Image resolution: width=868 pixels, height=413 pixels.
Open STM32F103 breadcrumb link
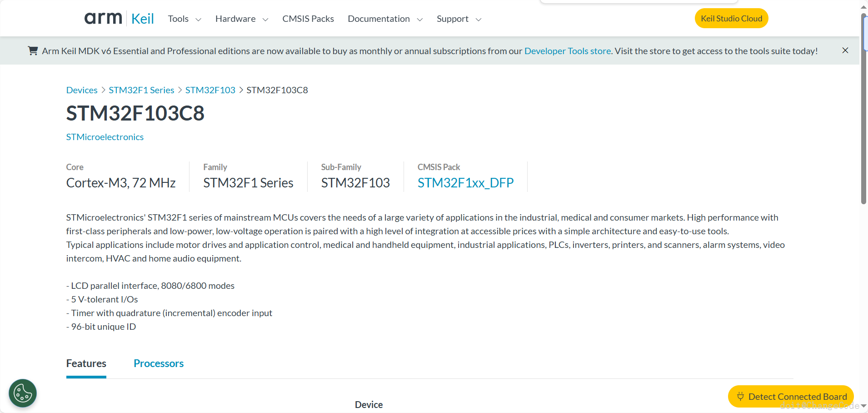pyautogui.click(x=210, y=90)
